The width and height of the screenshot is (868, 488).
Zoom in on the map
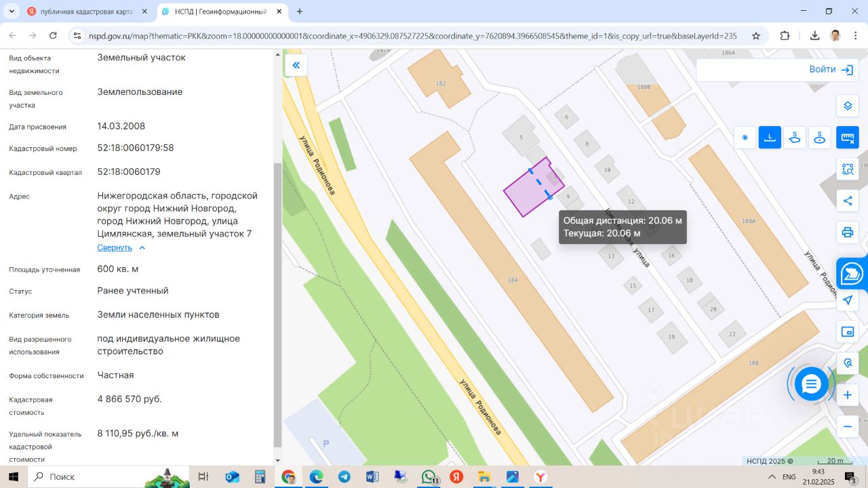(847, 395)
